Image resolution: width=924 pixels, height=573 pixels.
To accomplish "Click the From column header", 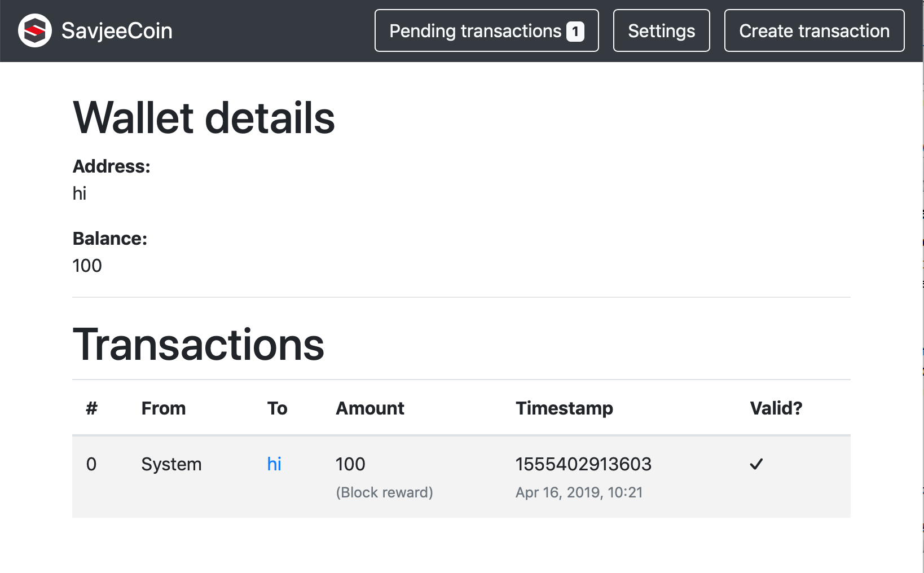I will tap(163, 408).
